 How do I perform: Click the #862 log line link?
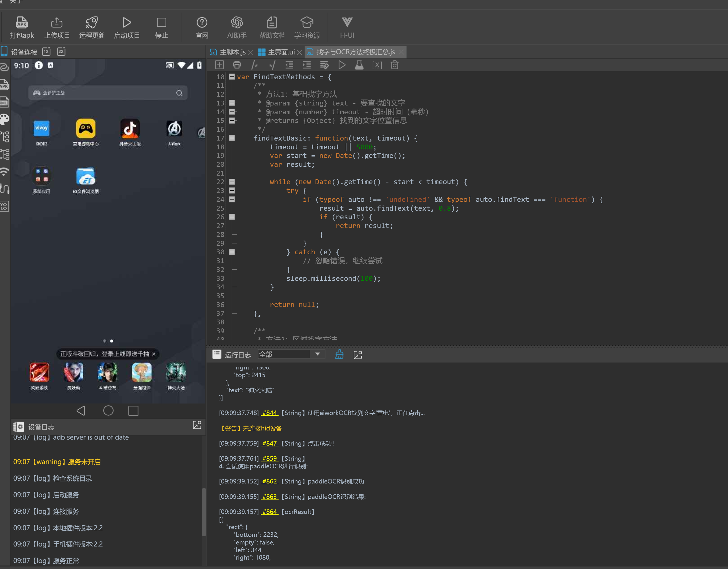269,481
